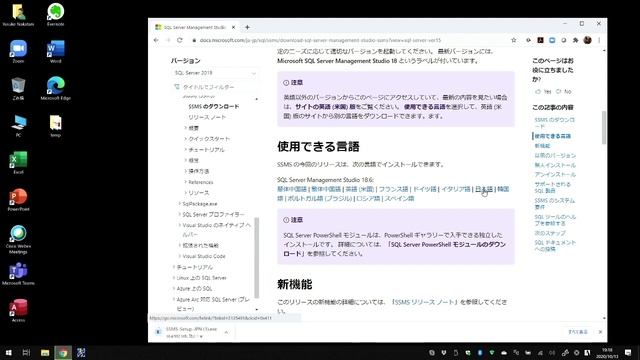
Task: Go back using Chrome's back arrow
Action: point(156,40)
